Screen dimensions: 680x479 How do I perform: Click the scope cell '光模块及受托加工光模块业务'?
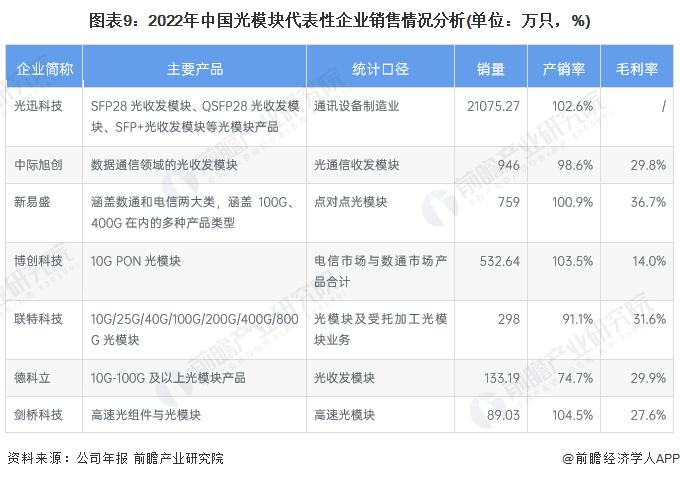[380, 329]
